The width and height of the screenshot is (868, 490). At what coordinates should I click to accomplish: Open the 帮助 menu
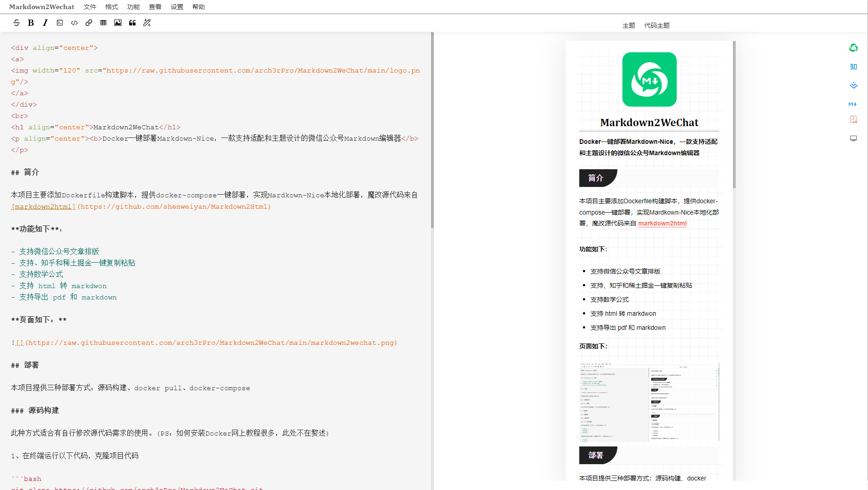[199, 7]
